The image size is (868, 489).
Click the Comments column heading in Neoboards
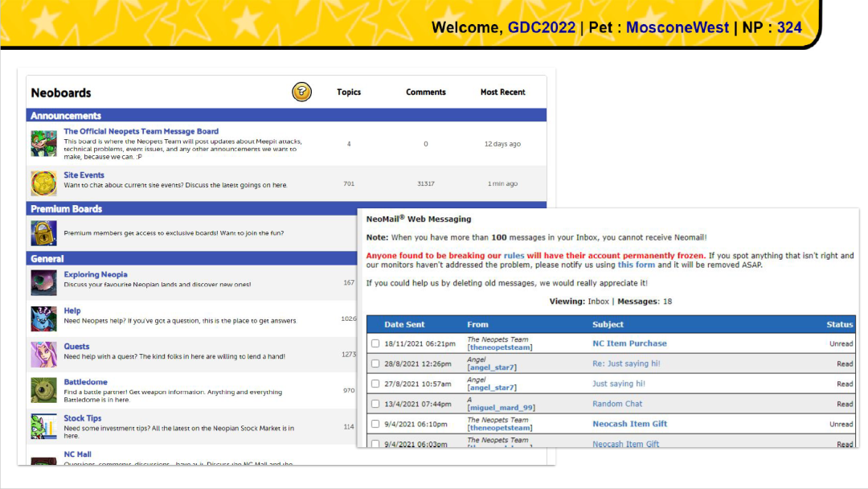[x=426, y=92]
